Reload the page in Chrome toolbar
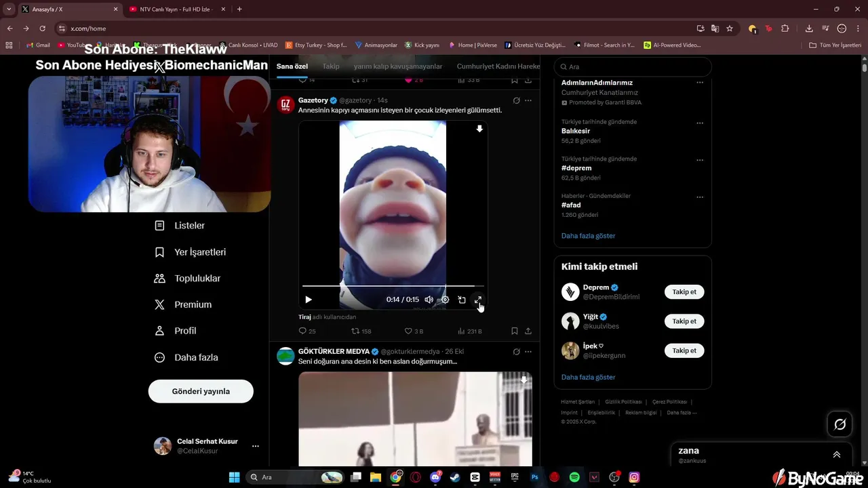 pyautogui.click(x=42, y=28)
